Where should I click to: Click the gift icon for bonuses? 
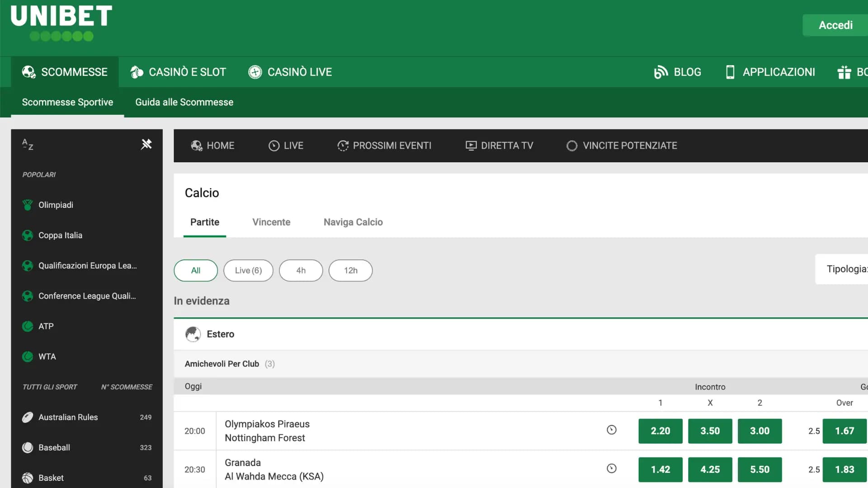(844, 71)
